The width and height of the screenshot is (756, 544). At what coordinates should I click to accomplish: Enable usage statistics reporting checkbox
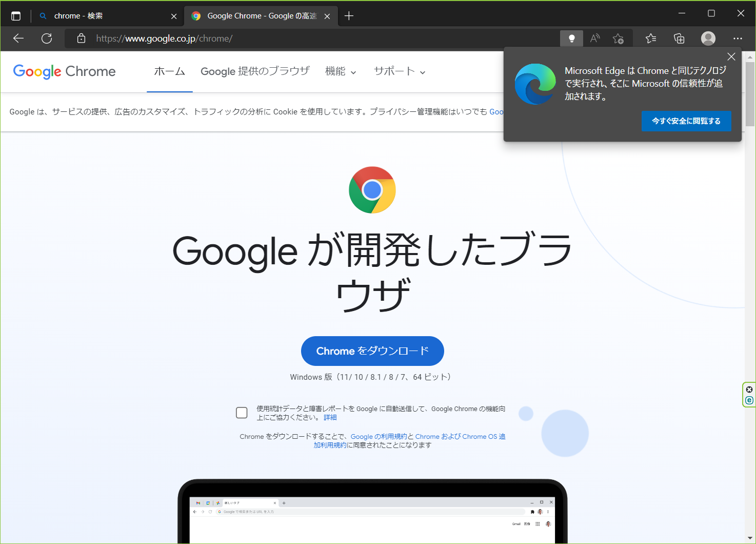tap(242, 413)
